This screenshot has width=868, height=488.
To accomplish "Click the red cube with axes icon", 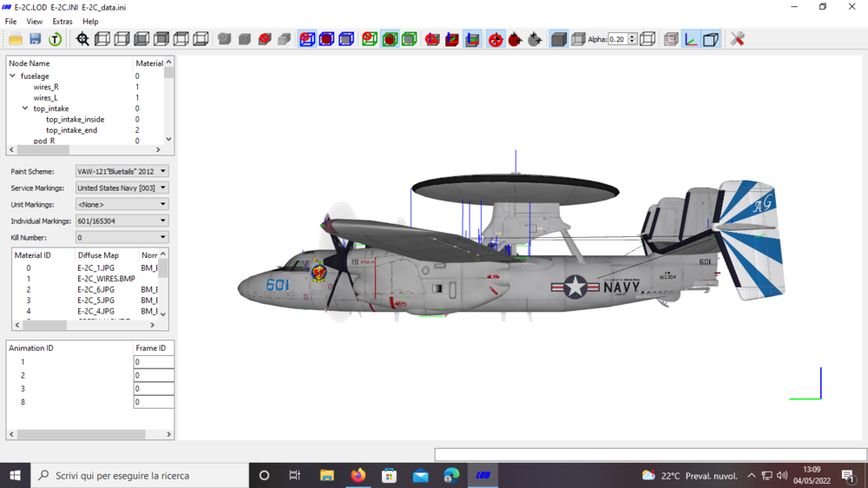I will [452, 39].
